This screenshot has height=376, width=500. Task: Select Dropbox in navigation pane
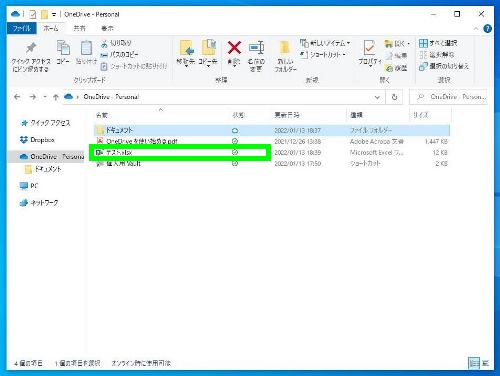coord(37,140)
